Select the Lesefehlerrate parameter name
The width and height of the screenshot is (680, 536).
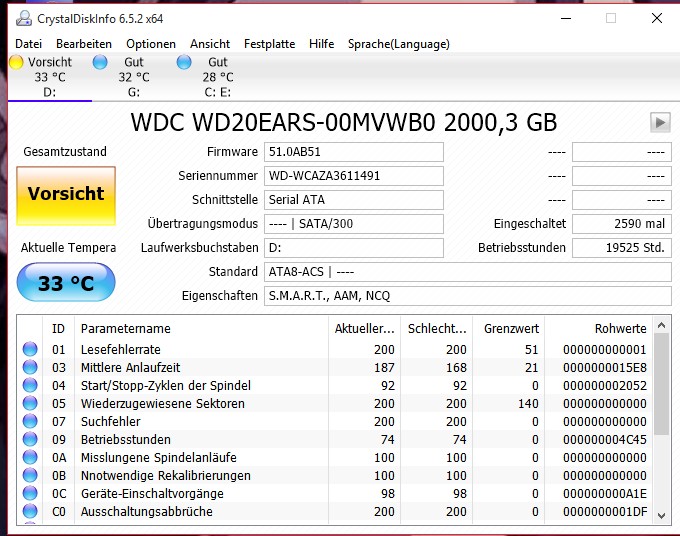pos(121,350)
